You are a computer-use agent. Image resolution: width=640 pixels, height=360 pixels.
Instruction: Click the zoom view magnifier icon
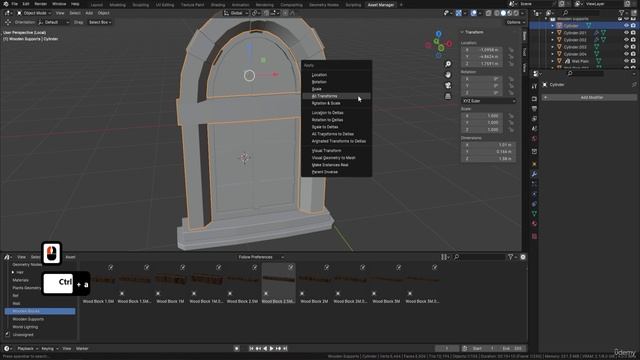[x=448, y=64]
